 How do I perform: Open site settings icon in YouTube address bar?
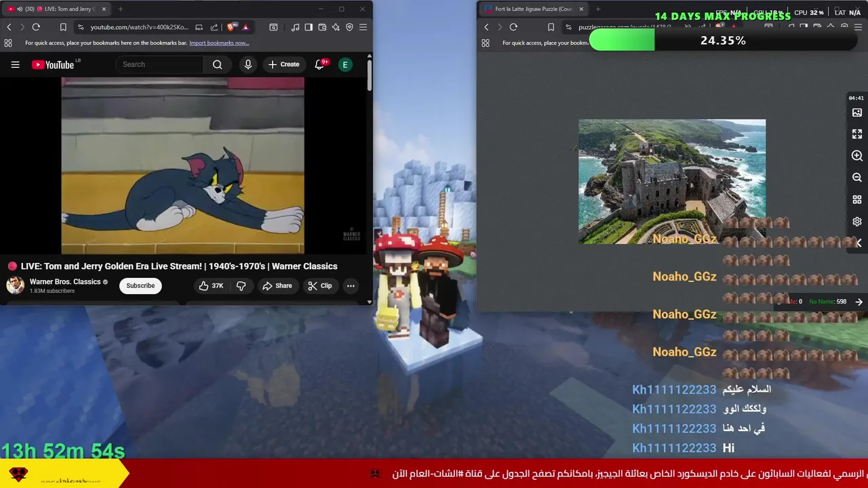81,27
